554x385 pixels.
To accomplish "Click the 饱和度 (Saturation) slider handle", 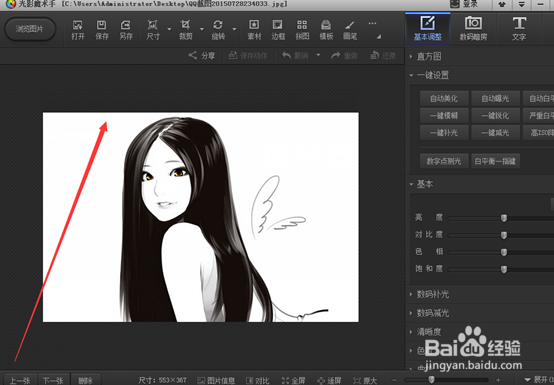I will tap(504, 270).
